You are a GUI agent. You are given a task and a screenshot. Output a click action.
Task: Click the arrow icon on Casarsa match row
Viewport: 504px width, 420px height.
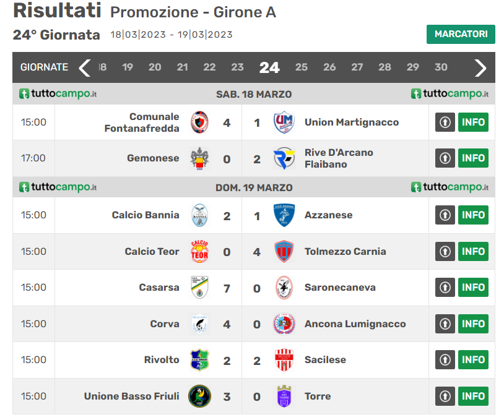(445, 288)
